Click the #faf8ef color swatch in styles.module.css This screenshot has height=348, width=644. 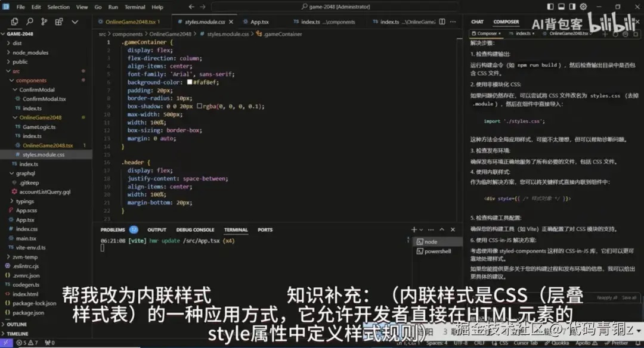pyautogui.click(x=190, y=82)
